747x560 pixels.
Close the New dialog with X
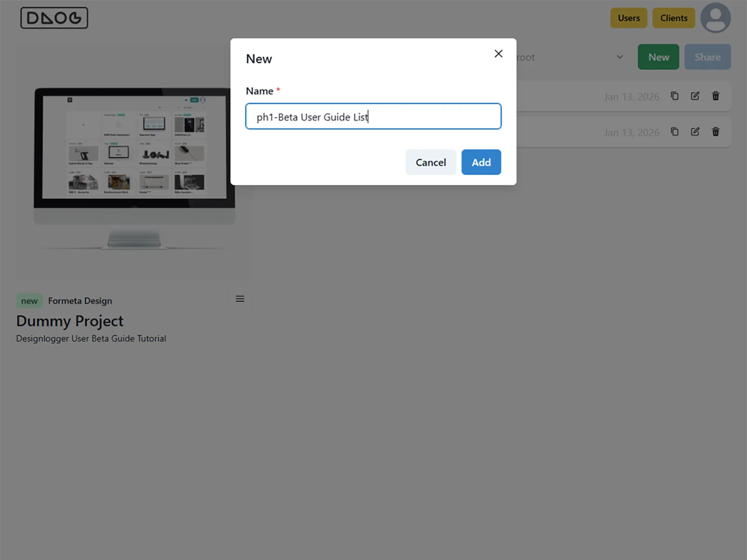pos(498,54)
